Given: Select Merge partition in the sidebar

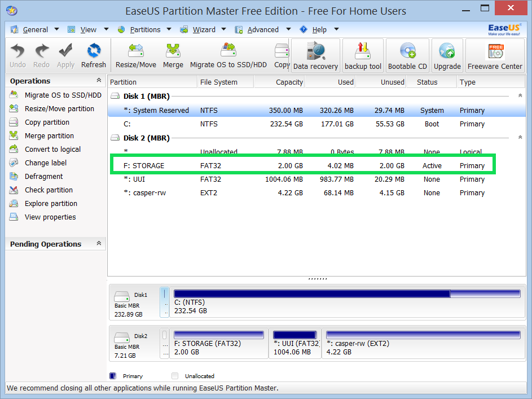Looking at the screenshot, I should (42, 135).
